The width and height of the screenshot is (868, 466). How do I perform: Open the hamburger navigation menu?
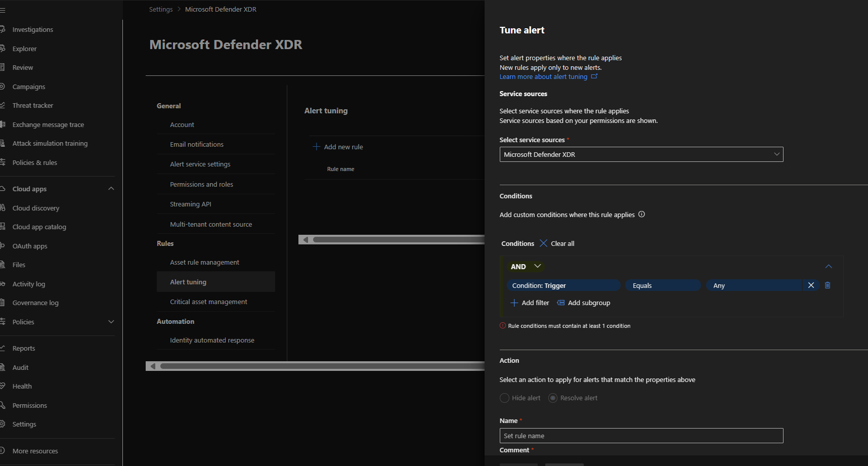pyautogui.click(x=3, y=10)
